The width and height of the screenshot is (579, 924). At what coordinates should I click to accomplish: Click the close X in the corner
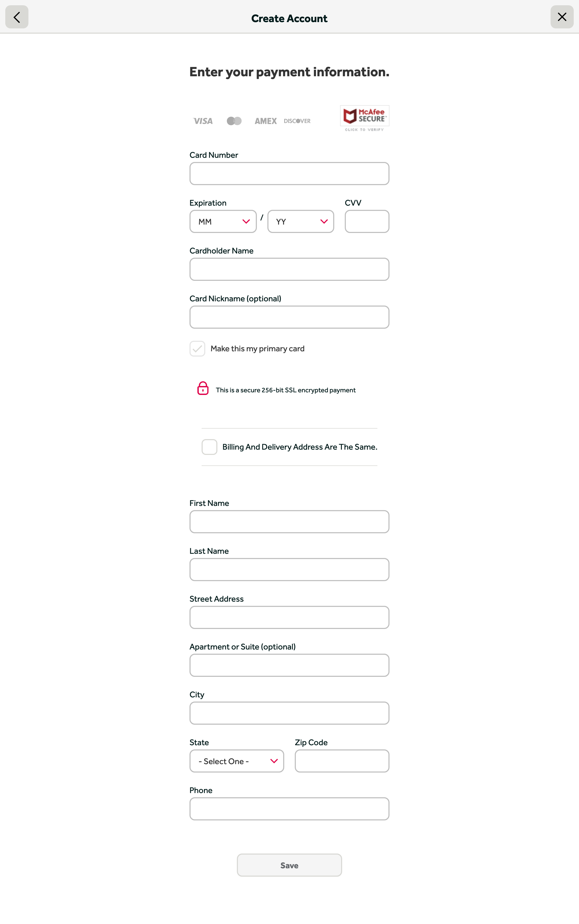coord(562,17)
